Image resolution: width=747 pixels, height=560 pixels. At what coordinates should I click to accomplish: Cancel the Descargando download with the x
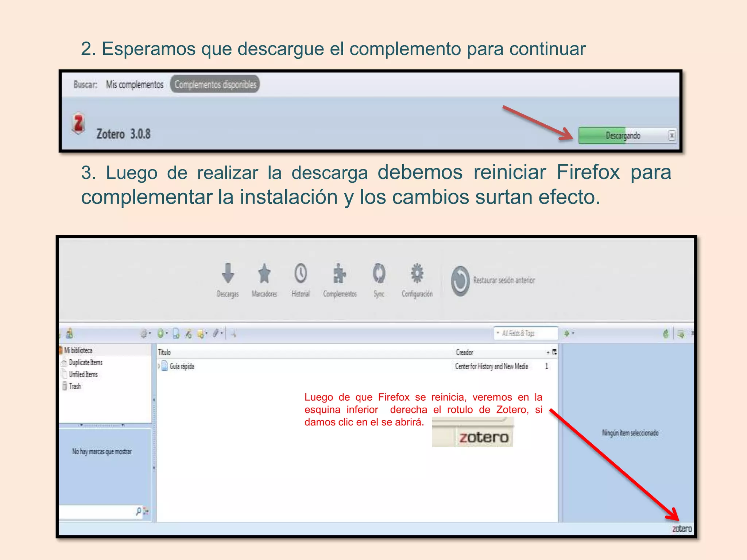(x=671, y=136)
